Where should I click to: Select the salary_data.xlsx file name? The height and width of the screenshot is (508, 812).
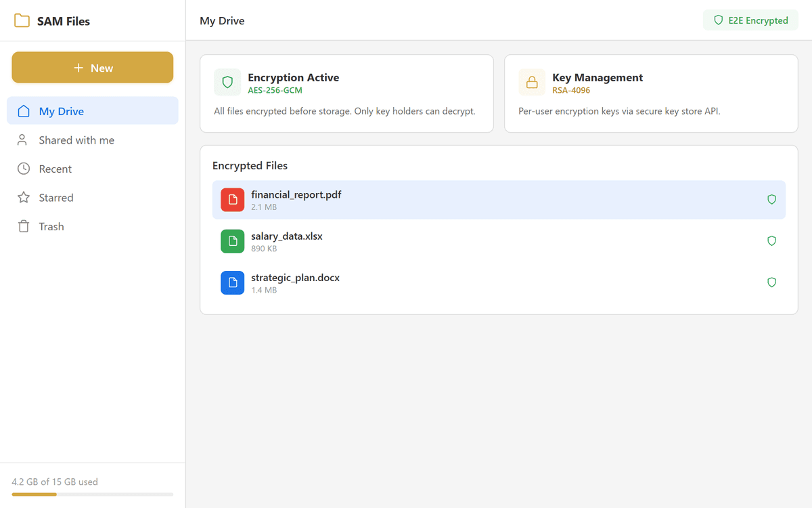coord(287,236)
